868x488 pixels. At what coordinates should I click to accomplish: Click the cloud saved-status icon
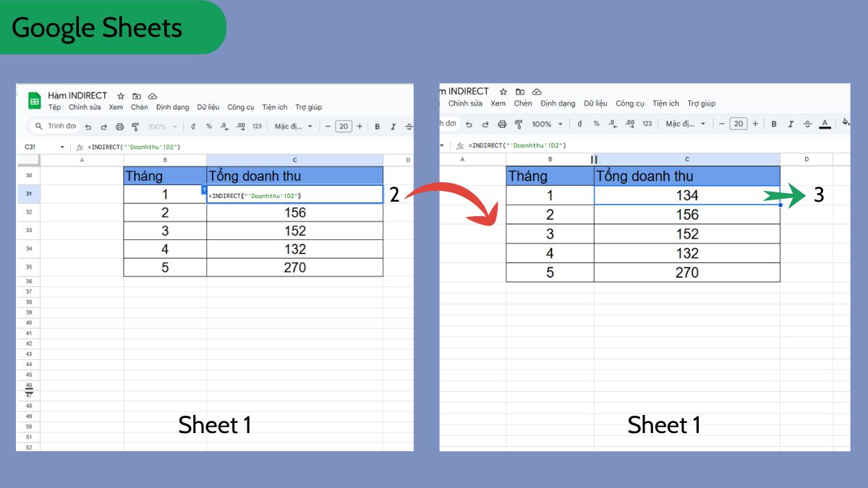coord(153,96)
